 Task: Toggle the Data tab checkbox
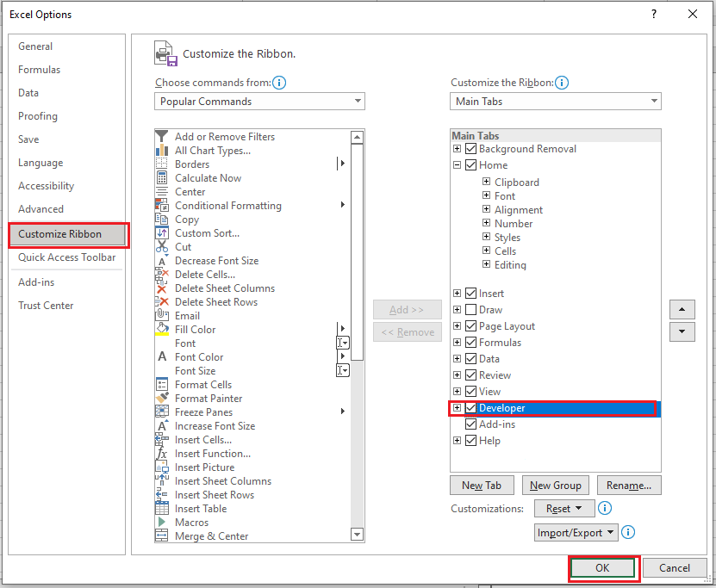470,358
